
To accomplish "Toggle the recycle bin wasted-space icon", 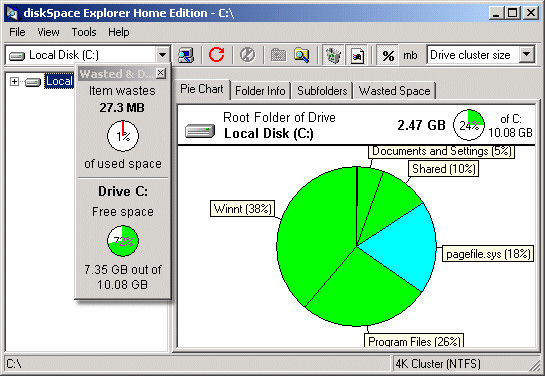I will click(333, 55).
